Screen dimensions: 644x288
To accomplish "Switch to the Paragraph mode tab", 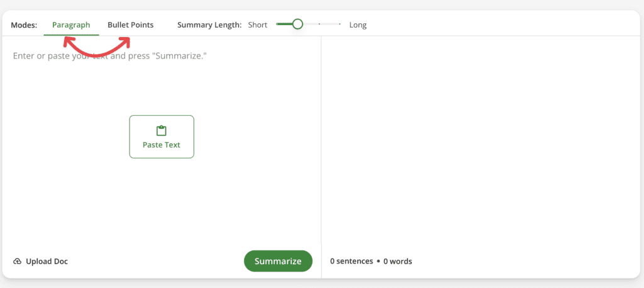I will (x=71, y=25).
